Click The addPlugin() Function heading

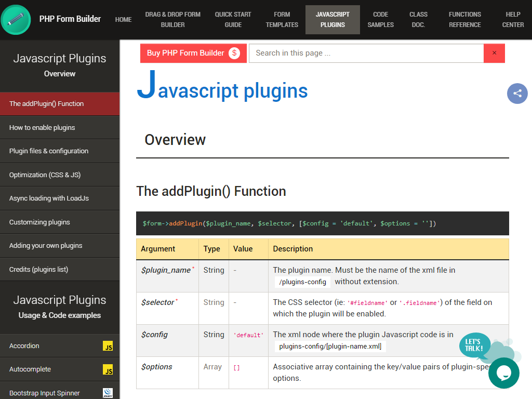point(211,191)
